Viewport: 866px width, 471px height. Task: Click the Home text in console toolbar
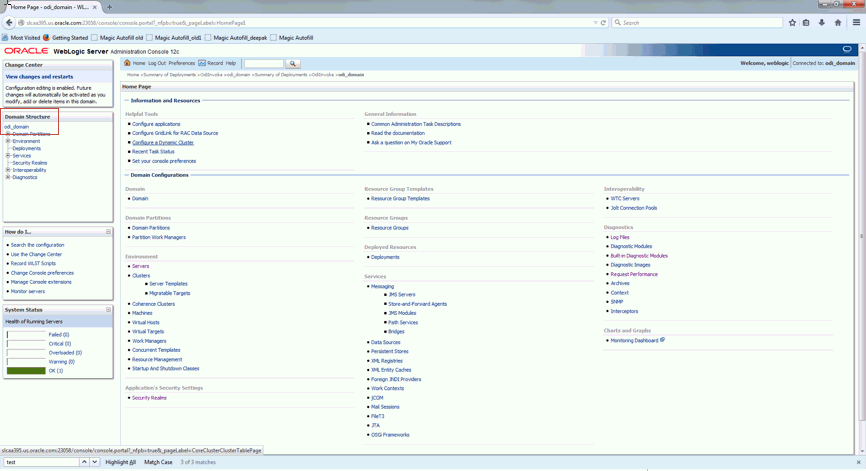(x=139, y=63)
